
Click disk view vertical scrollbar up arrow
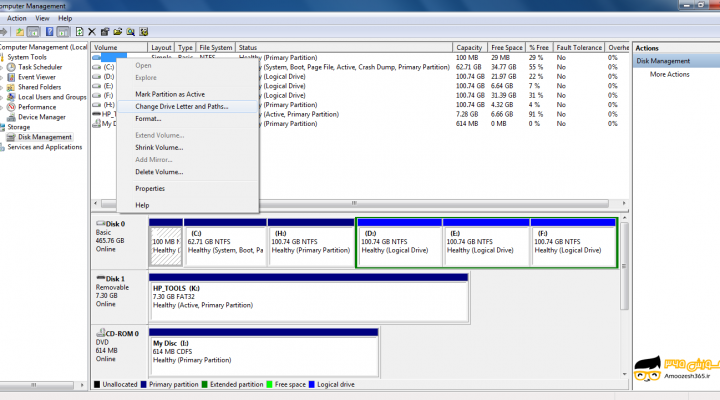(x=624, y=218)
